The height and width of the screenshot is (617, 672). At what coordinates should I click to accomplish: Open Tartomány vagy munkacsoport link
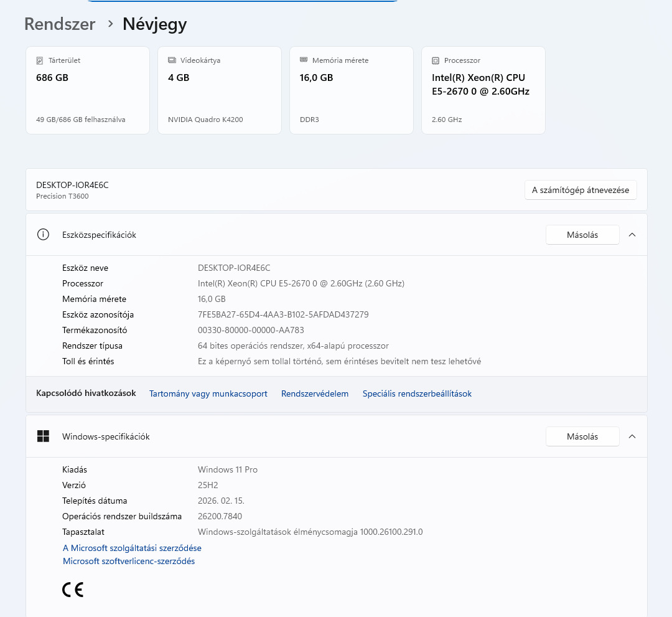[208, 393]
